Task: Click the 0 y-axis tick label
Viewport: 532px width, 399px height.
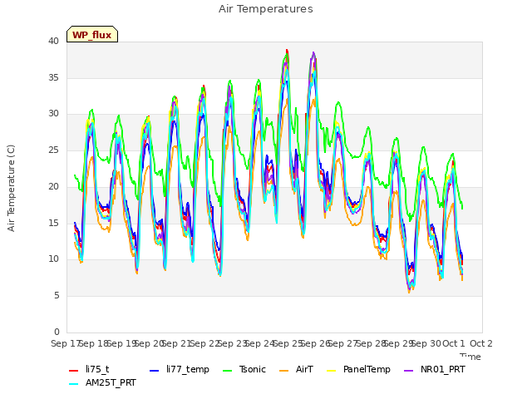Action: (57, 332)
